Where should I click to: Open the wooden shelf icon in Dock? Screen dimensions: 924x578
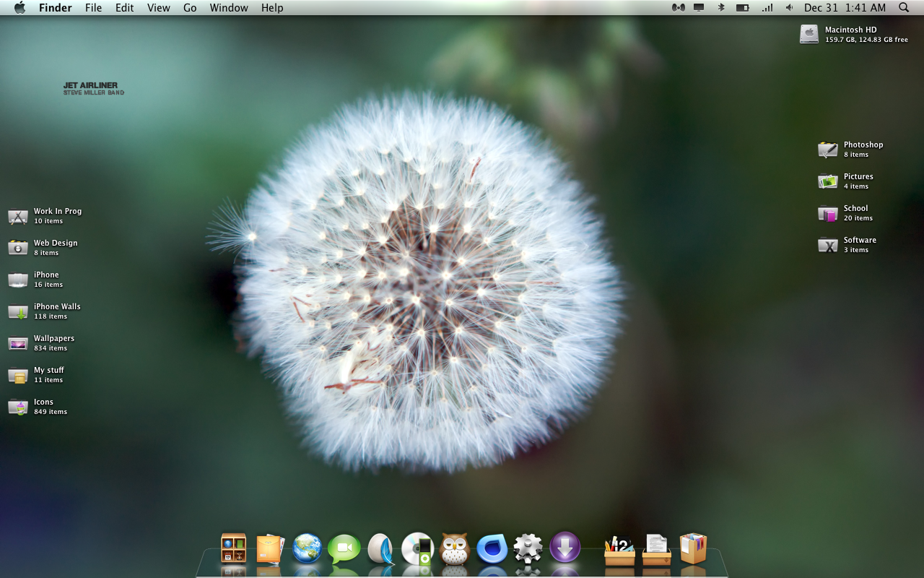coord(234,548)
